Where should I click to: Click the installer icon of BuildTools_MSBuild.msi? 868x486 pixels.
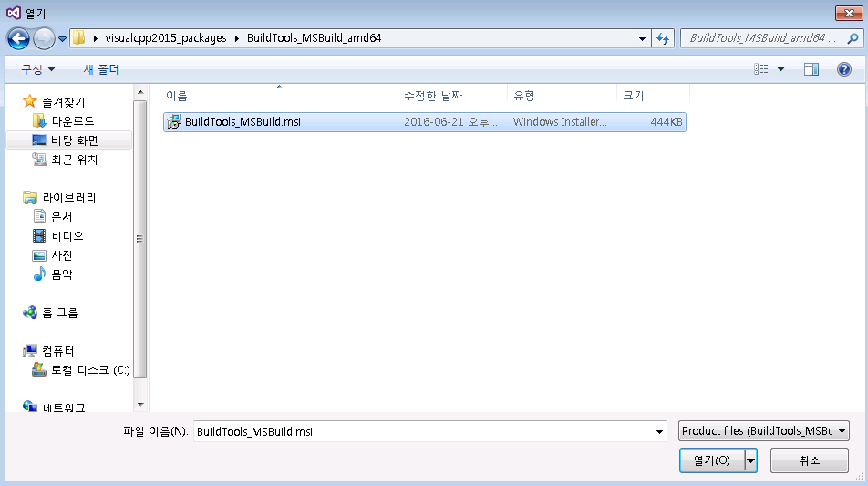click(174, 122)
